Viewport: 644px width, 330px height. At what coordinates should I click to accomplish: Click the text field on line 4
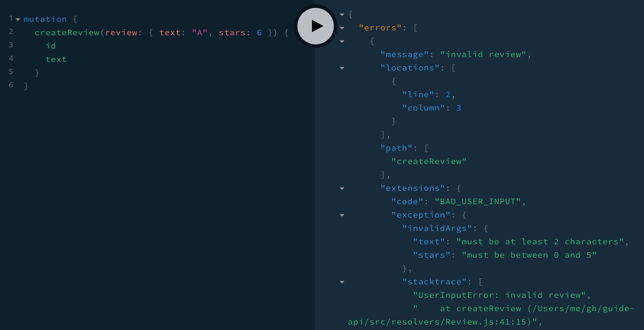pos(56,59)
